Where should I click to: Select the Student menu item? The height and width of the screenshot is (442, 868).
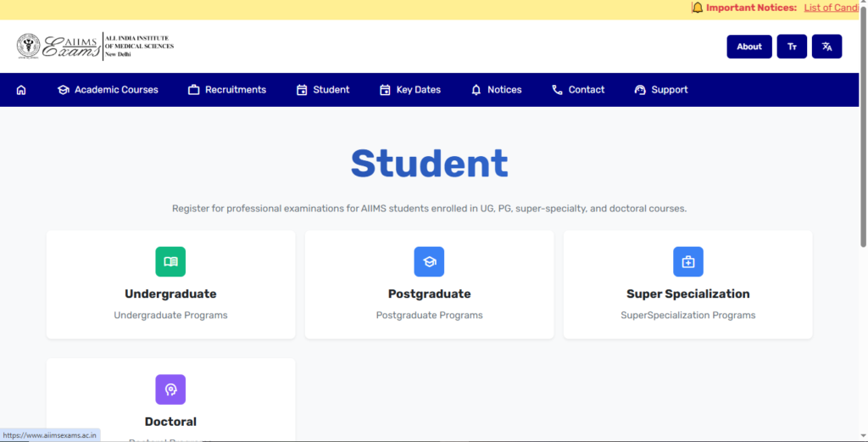pyautogui.click(x=323, y=90)
